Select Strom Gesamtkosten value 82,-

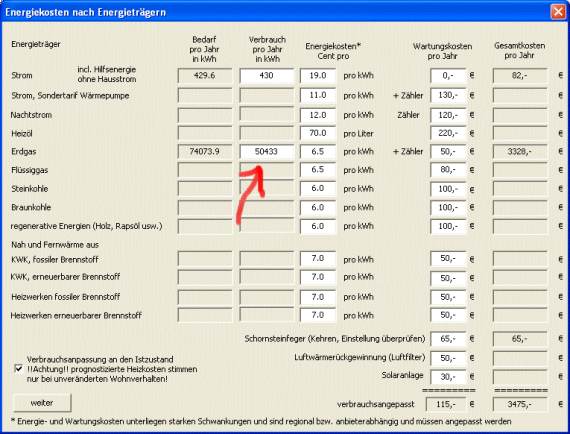[x=520, y=76]
